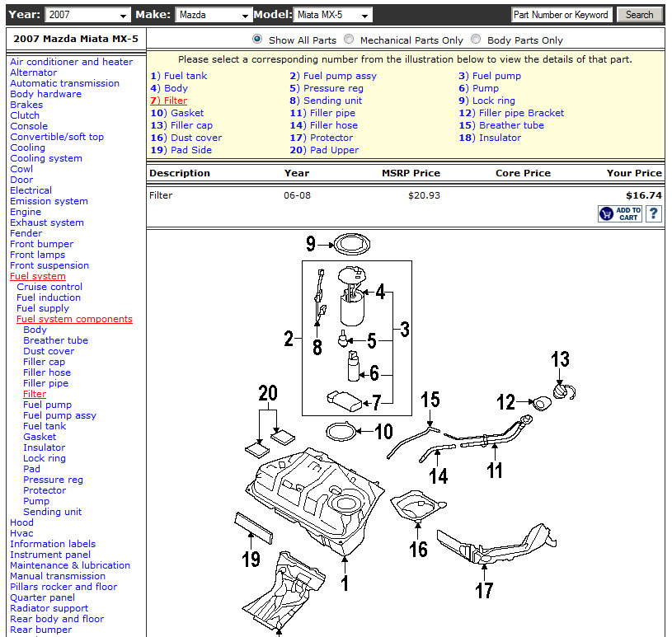Collapse the Fuel system category

click(38, 276)
